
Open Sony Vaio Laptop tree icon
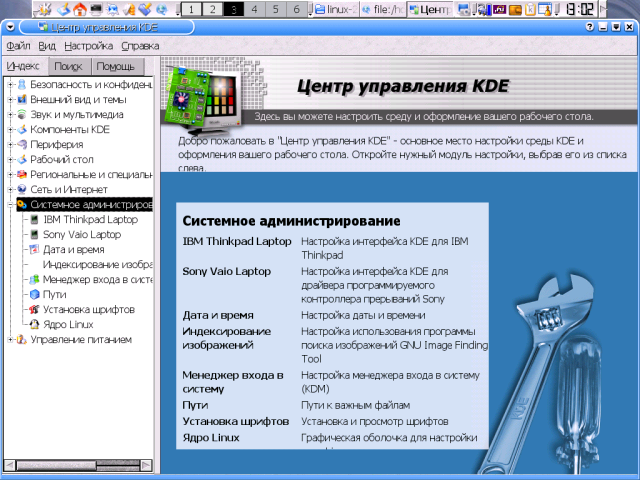click(x=34, y=234)
